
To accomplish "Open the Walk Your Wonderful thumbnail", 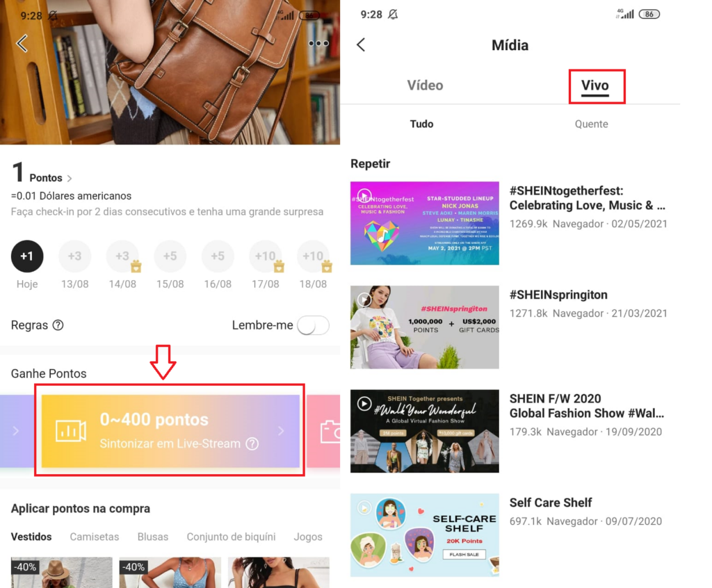I will click(x=425, y=431).
